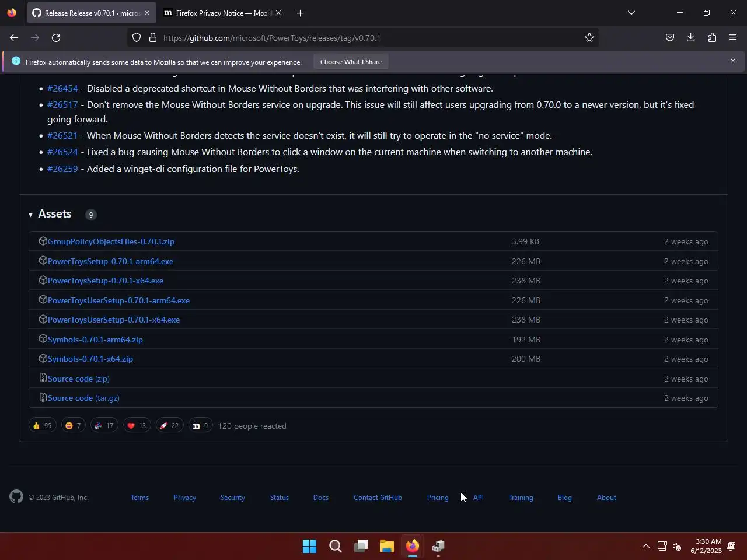Open issue #26517 link

point(62,105)
